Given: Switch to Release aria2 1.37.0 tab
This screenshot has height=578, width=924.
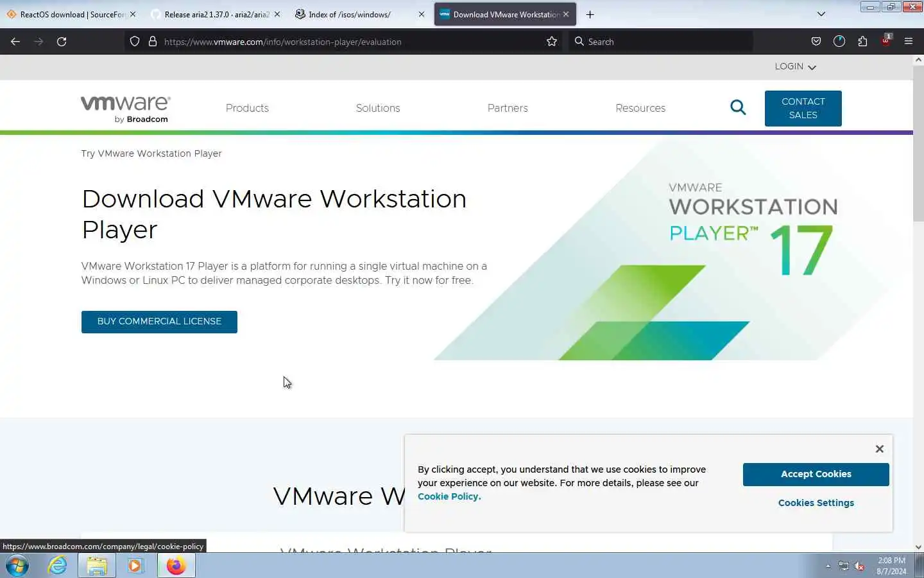Looking at the screenshot, I should pyautogui.click(x=216, y=14).
